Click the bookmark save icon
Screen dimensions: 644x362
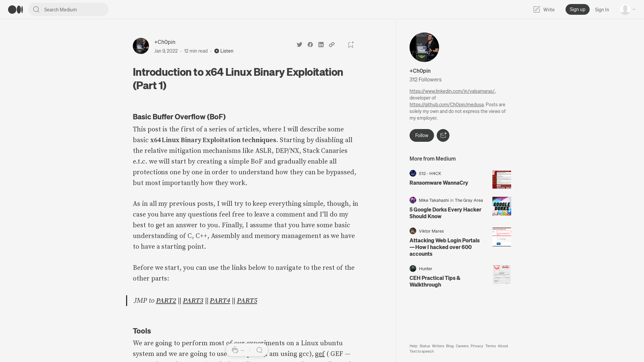click(351, 44)
